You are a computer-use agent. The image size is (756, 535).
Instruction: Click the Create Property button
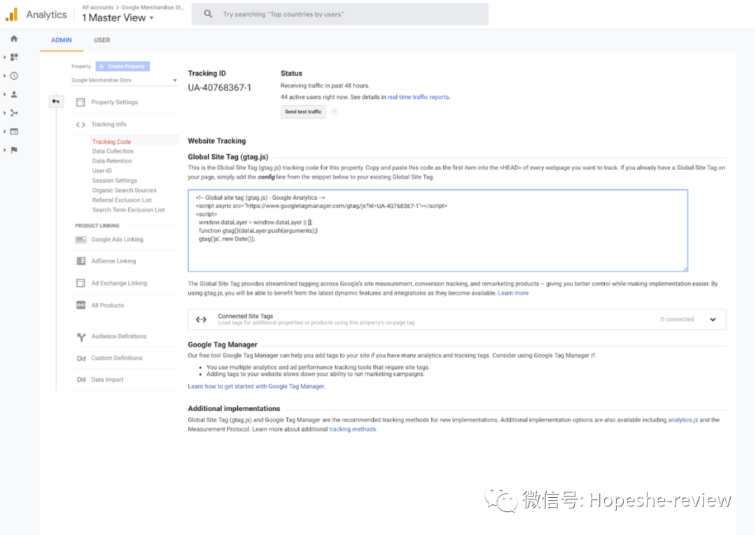pyautogui.click(x=122, y=65)
